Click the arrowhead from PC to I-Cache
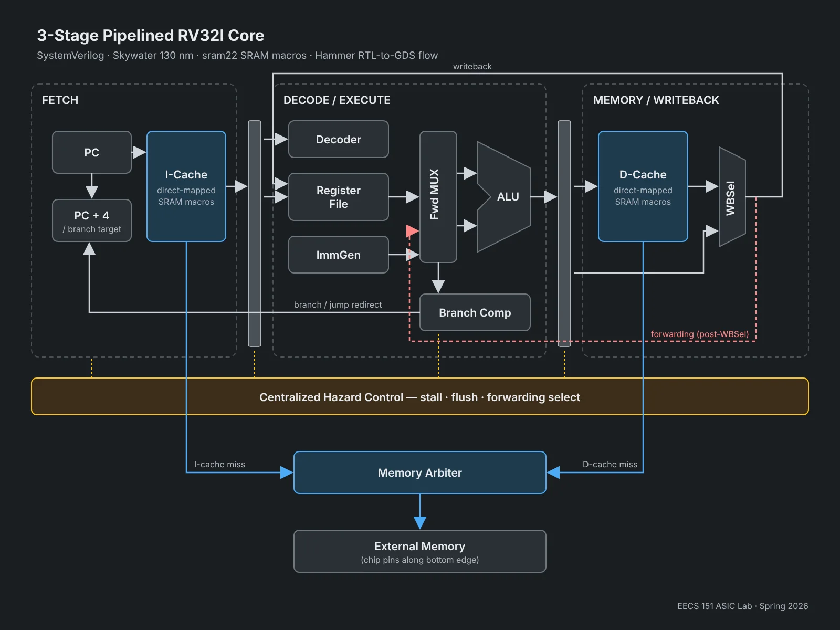Viewport: 840px width, 630px height. click(x=140, y=152)
